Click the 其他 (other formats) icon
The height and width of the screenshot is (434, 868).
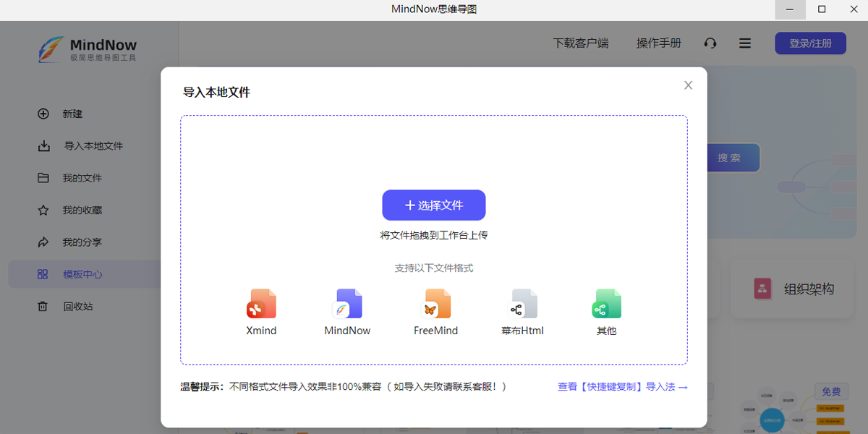click(606, 304)
